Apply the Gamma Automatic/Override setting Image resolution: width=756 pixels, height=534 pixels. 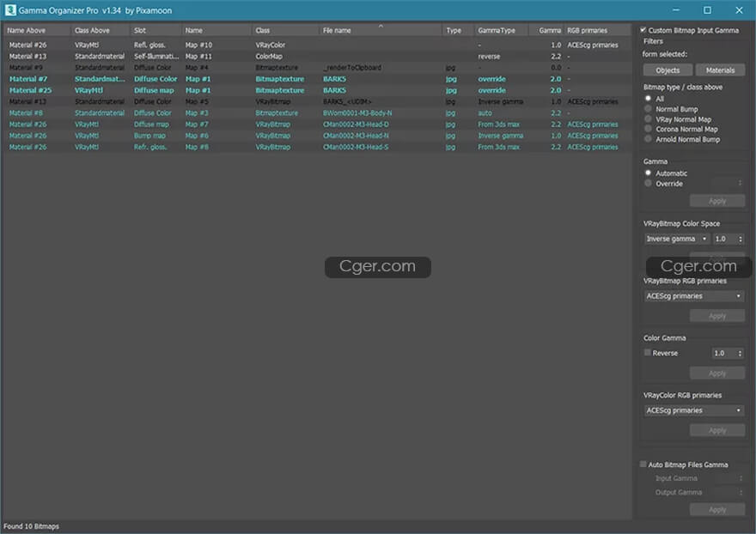[x=717, y=201]
